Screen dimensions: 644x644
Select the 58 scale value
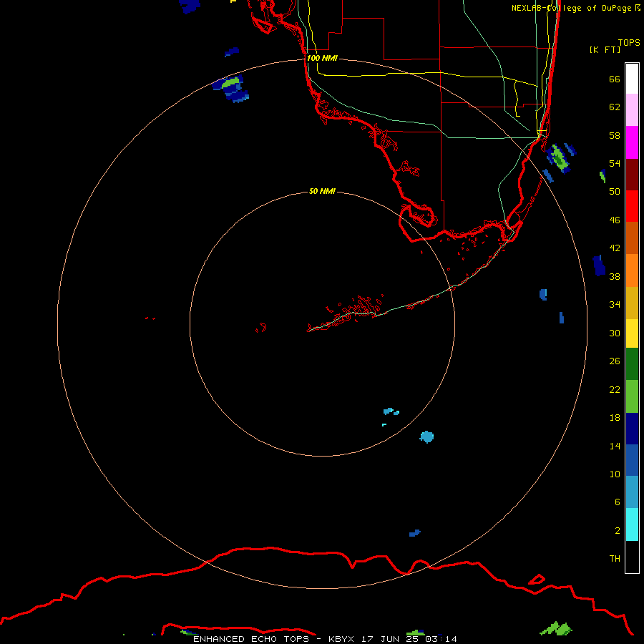pyautogui.click(x=615, y=135)
